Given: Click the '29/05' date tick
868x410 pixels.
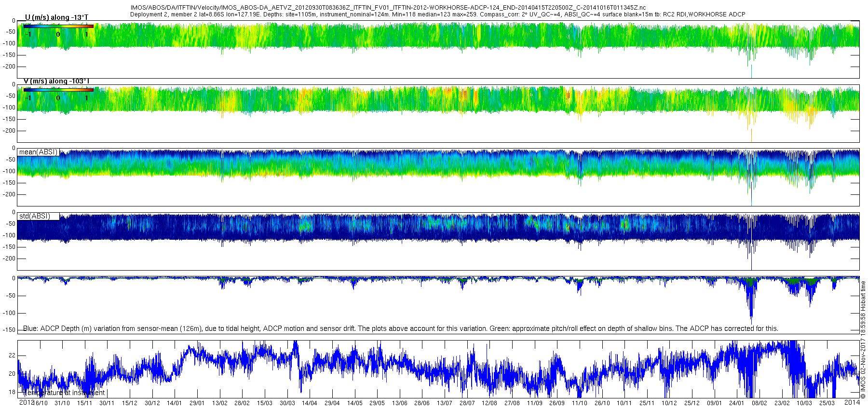Looking at the screenshot, I should pos(377,403).
